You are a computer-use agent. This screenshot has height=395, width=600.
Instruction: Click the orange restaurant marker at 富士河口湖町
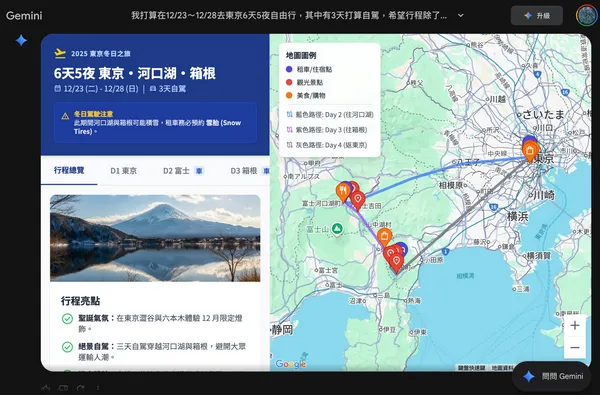click(343, 192)
